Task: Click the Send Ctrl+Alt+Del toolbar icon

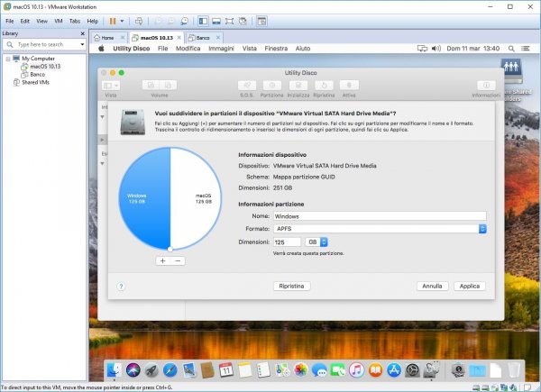Action: 139,22
